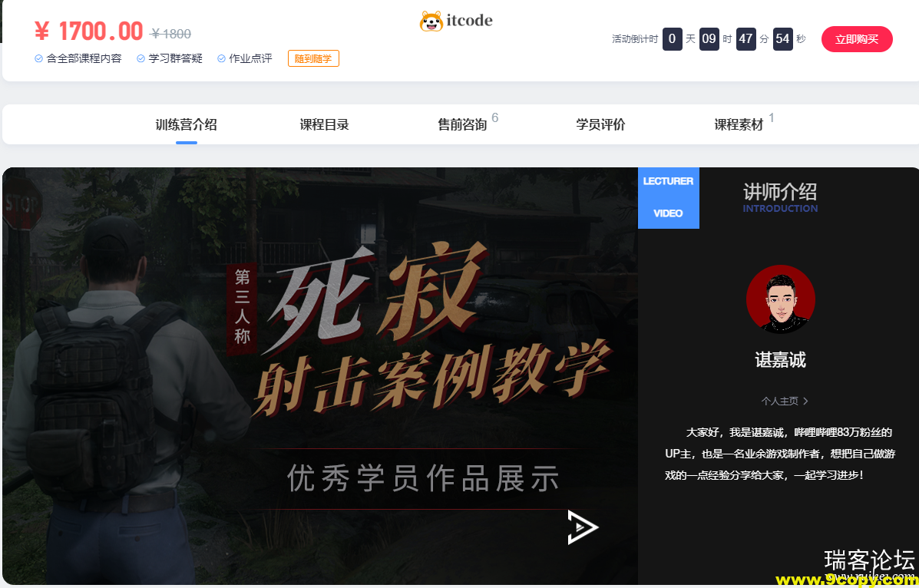Click the blue LECTURER VIDEO badge
The width and height of the screenshot is (919, 588).
click(x=668, y=198)
